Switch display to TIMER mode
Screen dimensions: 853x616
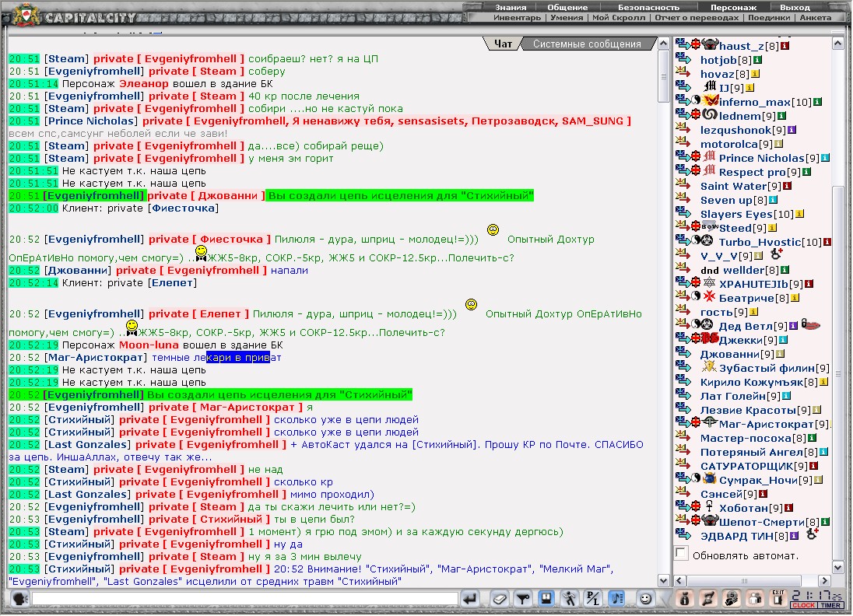(x=830, y=604)
